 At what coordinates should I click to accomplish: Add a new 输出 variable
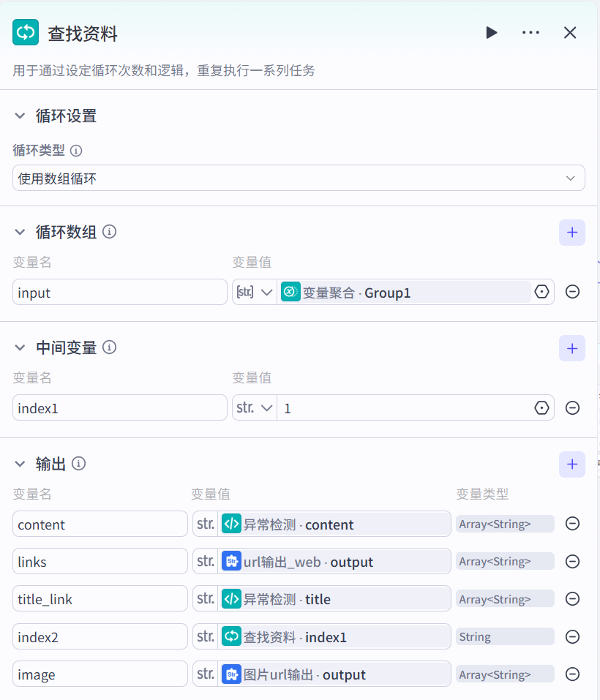coord(571,464)
